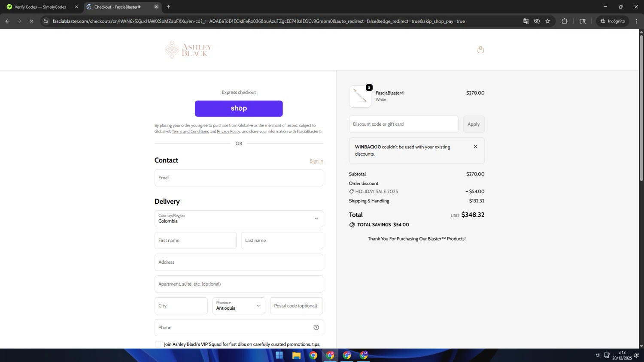Check the Join Ashley Black's VIP Squad box
This screenshot has height=362, width=644.
coord(158,344)
